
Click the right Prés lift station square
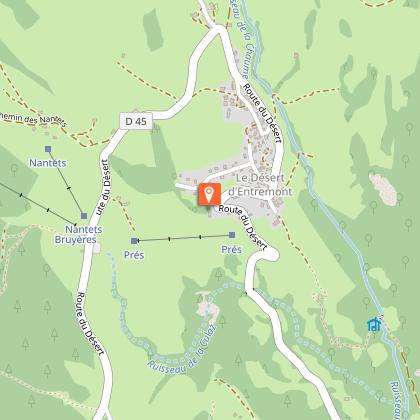click(232, 235)
